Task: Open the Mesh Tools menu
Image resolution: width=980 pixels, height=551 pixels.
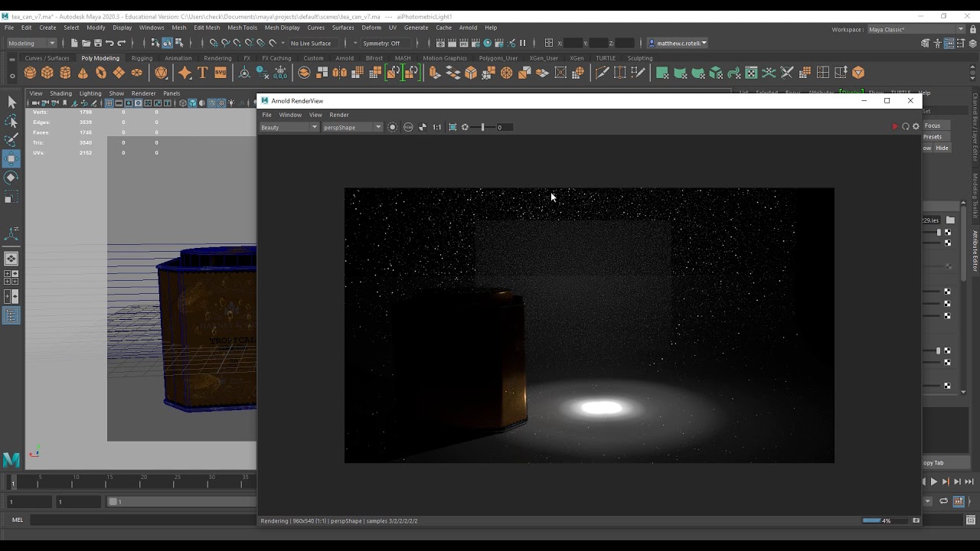Action: pyautogui.click(x=242, y=28)
